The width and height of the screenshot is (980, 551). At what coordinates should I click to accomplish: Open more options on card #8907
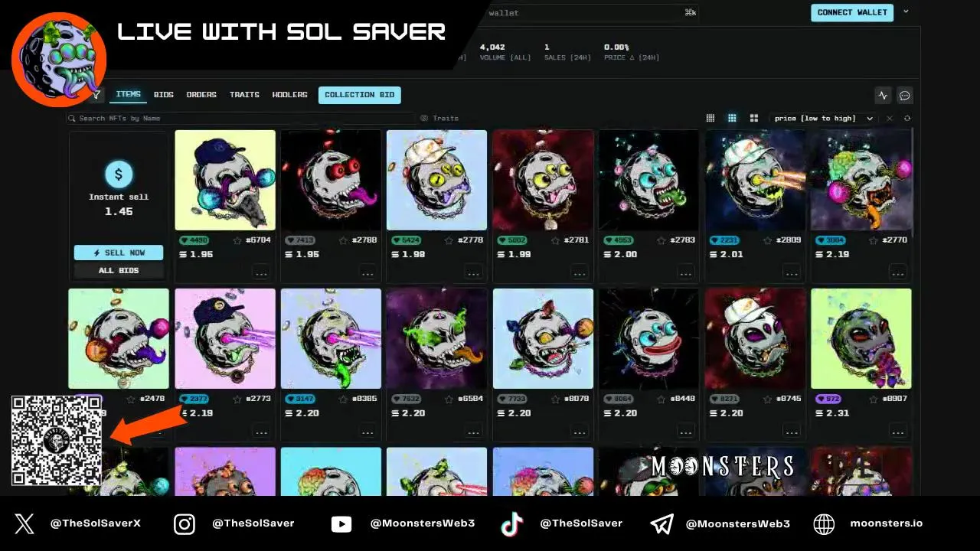[897, 432]
